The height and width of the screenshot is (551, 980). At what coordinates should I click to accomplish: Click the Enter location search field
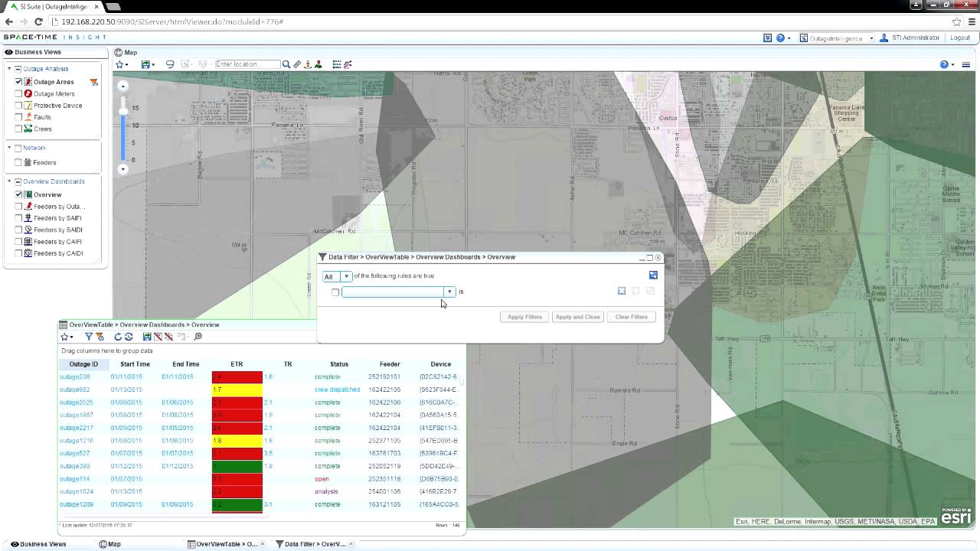[x=248, y=64]
